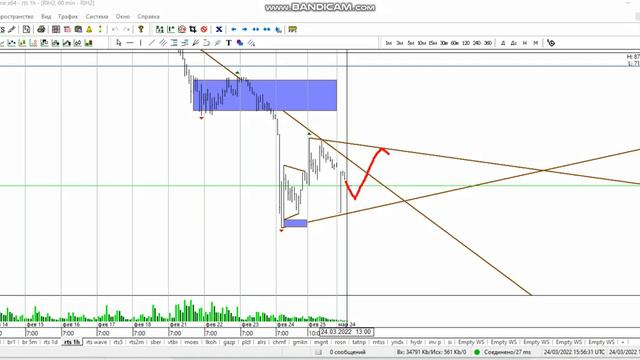The width and height of the screenshot is (640, 360).
Task: Click the refresh target icon near timeframes
Action: [551, 42]
